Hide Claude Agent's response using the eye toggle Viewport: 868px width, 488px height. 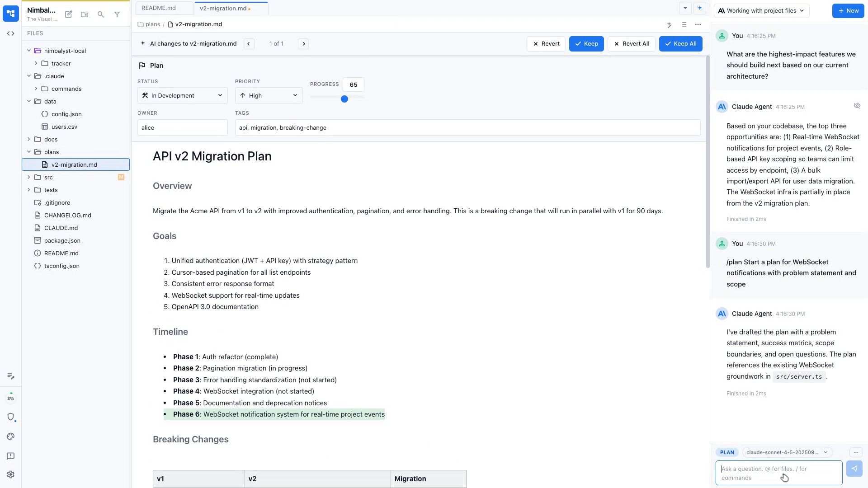(x=857, y=106)
